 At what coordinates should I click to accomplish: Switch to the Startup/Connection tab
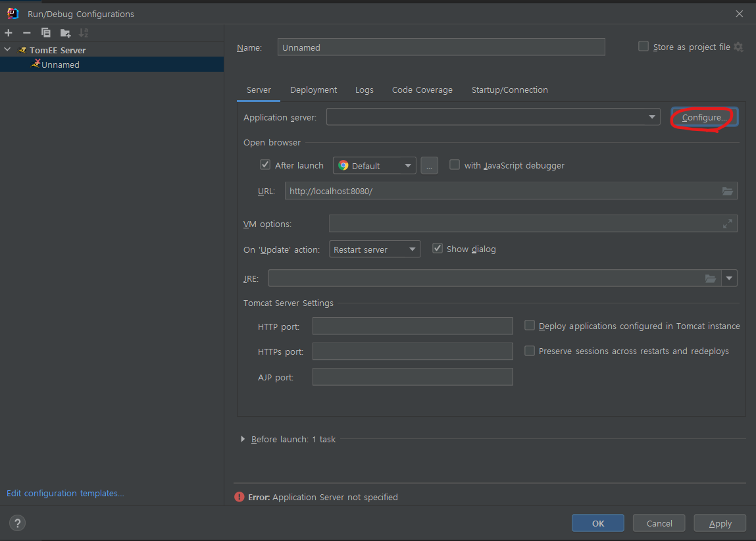509,90
